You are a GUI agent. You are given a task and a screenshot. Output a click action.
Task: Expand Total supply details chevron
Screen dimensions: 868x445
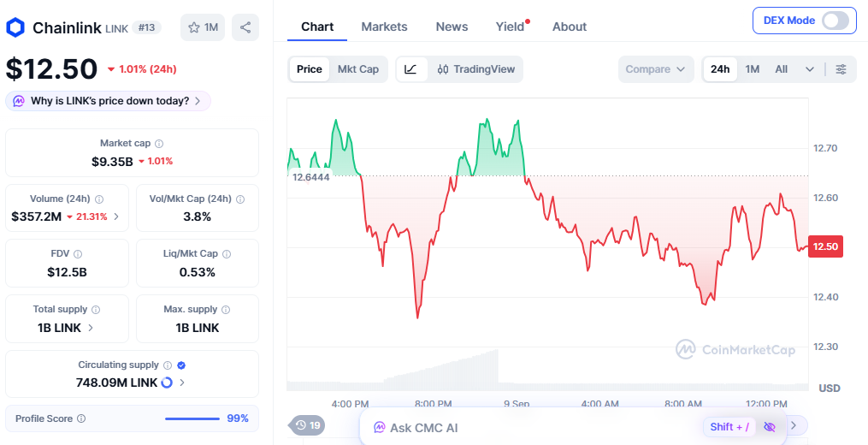[x=91, y=328]
